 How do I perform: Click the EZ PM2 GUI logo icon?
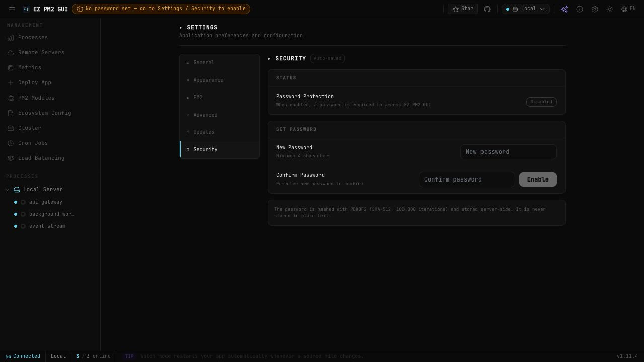(26, 9)
